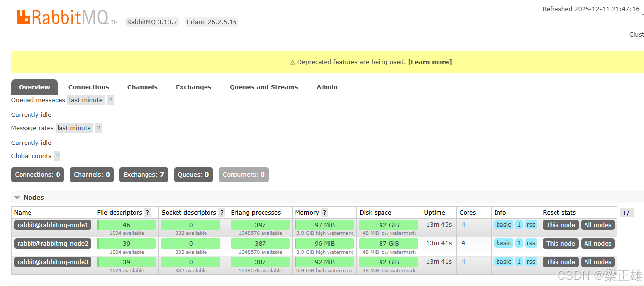Click node1 uptime value 13m 45s
This screenshot has width=644, height=286.
[x=439, y=225]
